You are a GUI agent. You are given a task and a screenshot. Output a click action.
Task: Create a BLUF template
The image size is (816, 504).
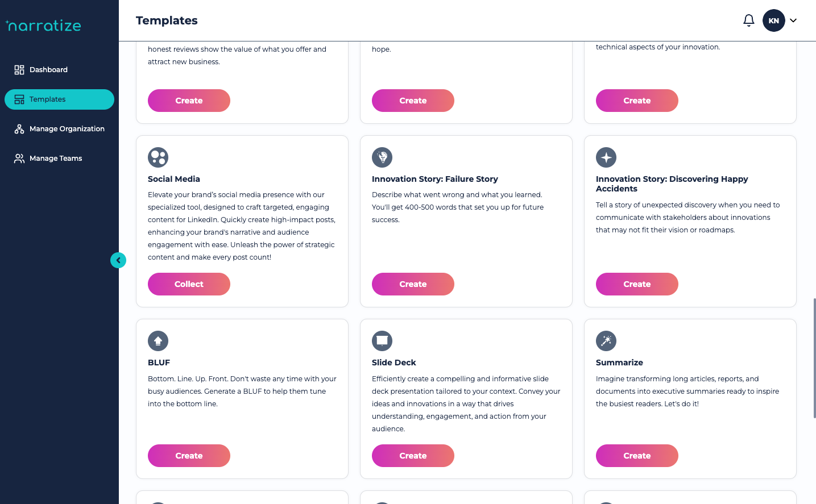pos(189,456)
